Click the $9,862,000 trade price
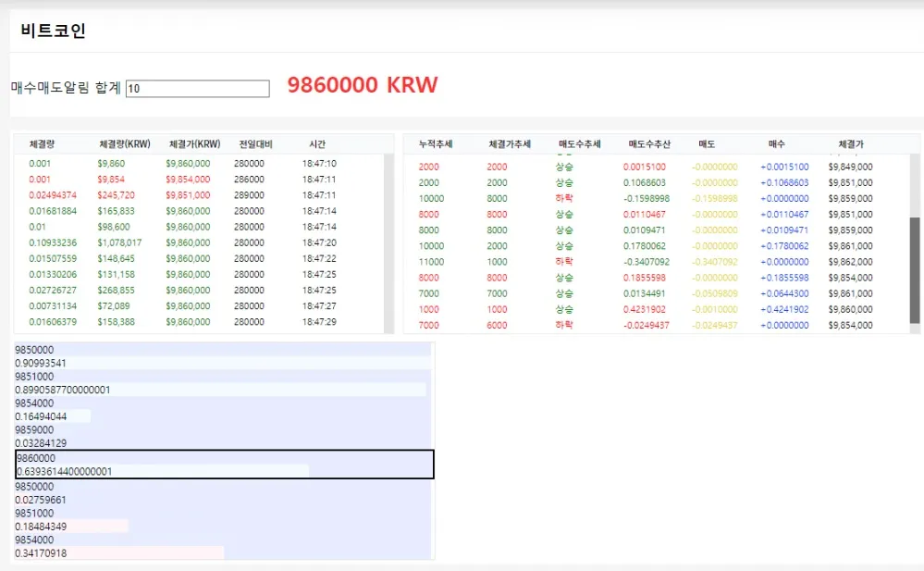This screenshot has height=571, width=924. tap(850, 262)
